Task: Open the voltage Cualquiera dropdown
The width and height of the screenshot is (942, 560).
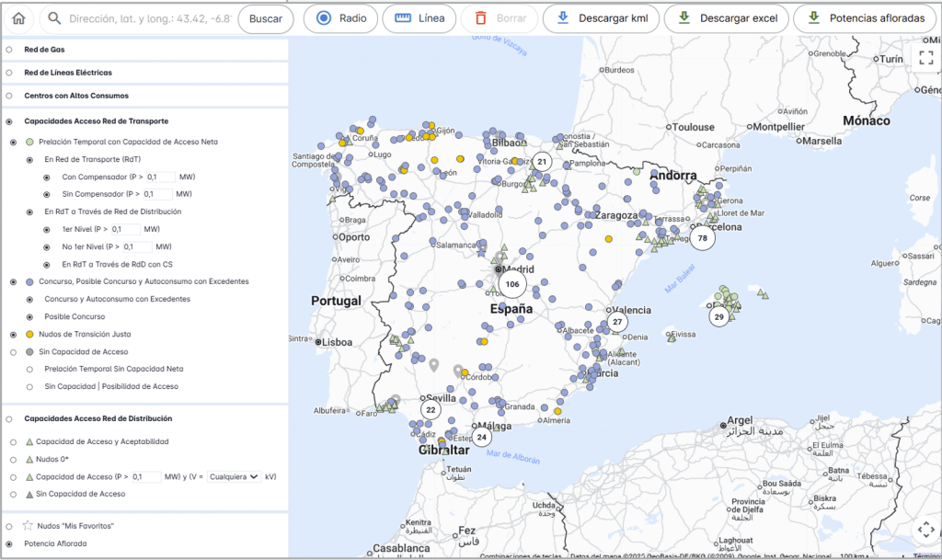Action: pyautogui.click(x=233, y=477)
